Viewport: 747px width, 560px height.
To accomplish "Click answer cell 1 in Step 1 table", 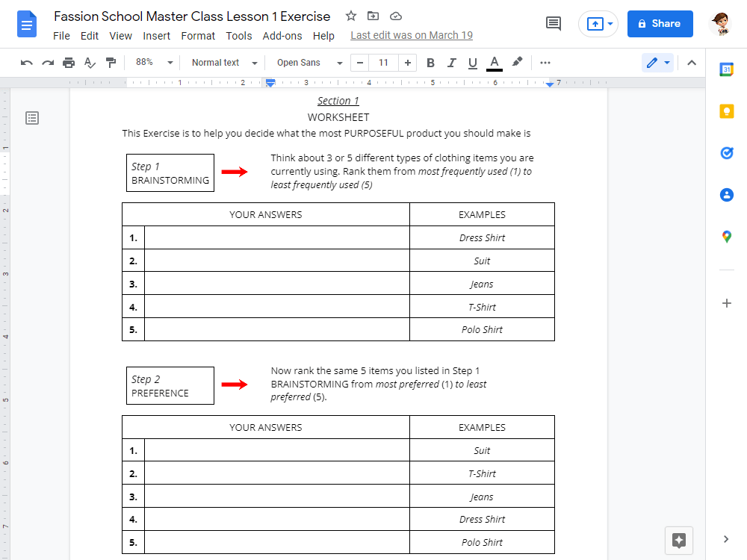I will coord(277,237).
